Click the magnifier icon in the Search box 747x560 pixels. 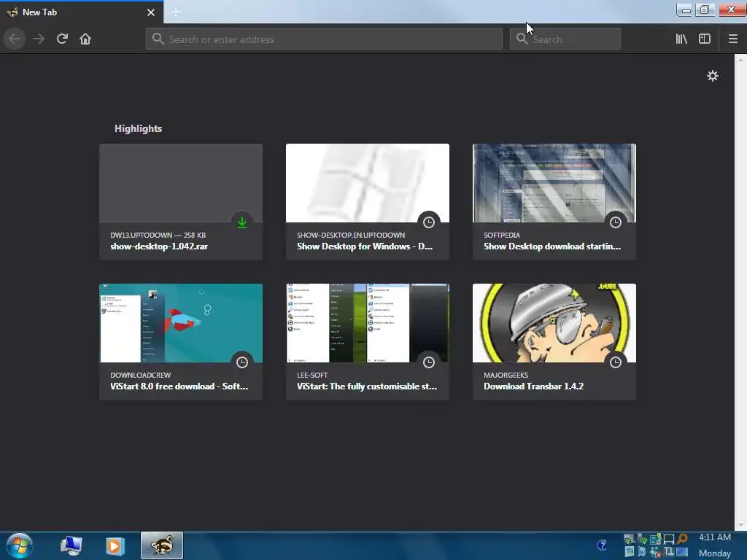coord(522,39)
